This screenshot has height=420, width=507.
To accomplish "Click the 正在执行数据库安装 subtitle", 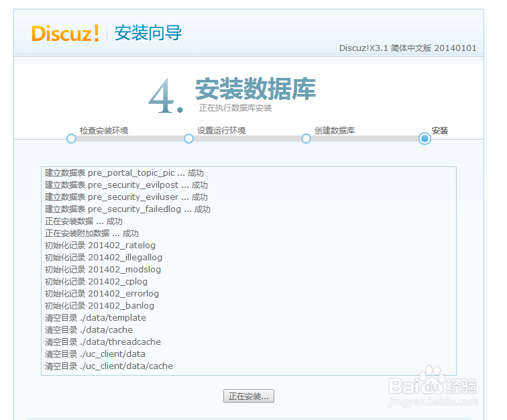I will click(235, 108).
